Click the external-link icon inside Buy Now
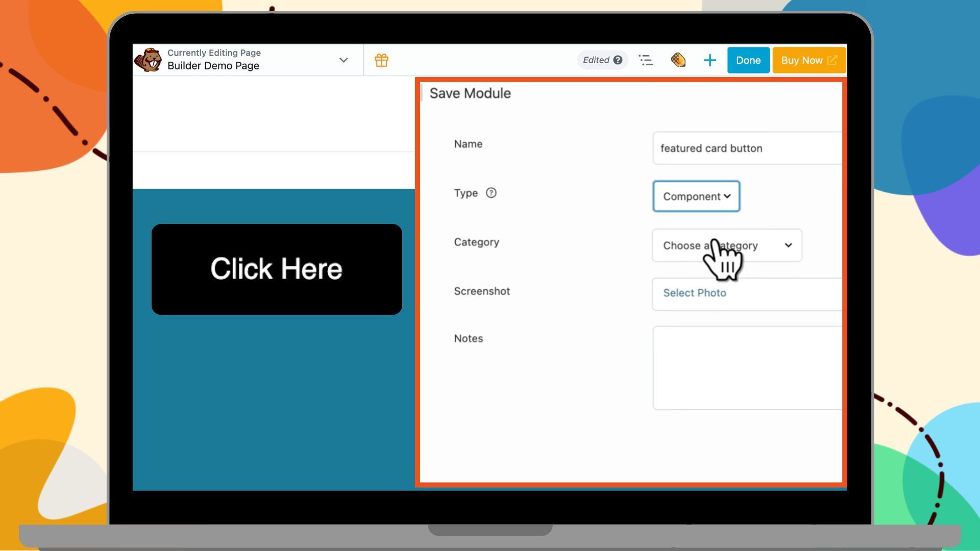Viewport: 980px width, 551px height. click(833, 60)
